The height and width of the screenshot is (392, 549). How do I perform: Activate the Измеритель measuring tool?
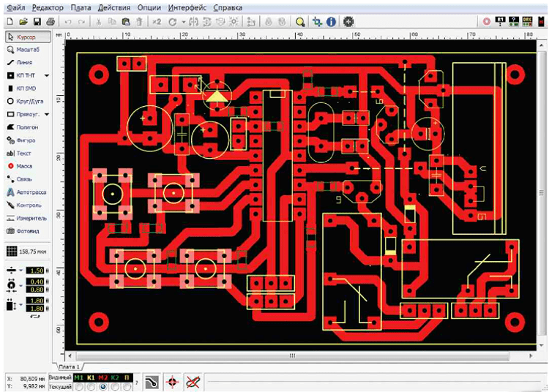27,218
